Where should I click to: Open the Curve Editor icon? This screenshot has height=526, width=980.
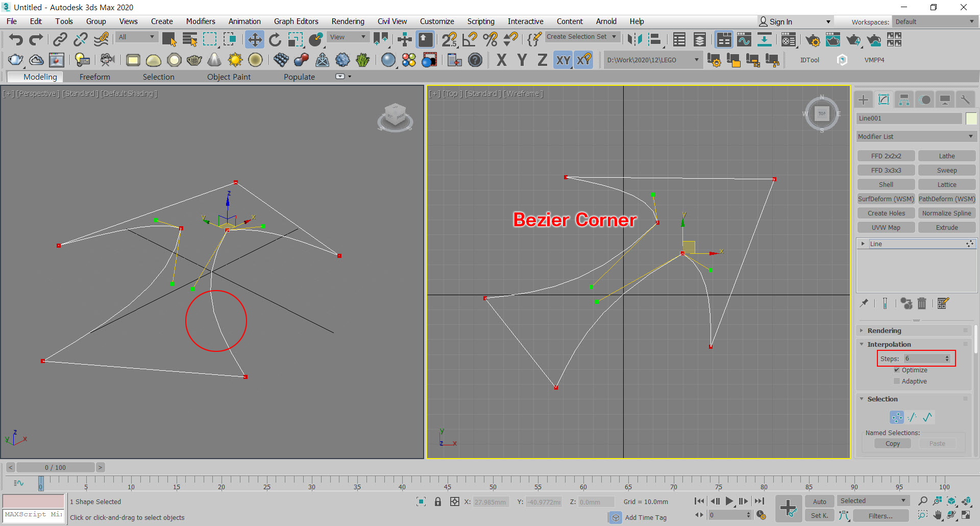point(744,40)
